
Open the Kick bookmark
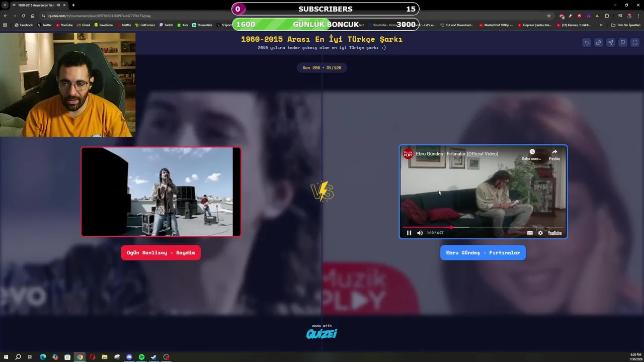click(x=183, y=25)
